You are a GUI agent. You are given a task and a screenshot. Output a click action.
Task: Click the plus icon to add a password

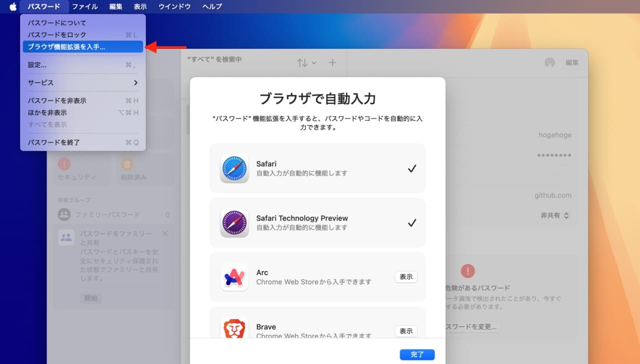(x=332, y=62)
